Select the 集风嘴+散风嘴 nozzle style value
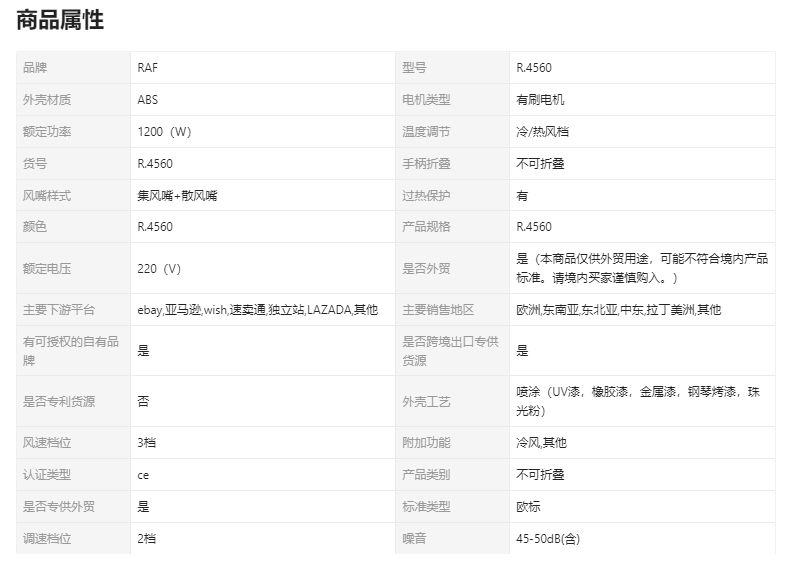The height and width of the screenshot is (578, 787). point(177,196)
